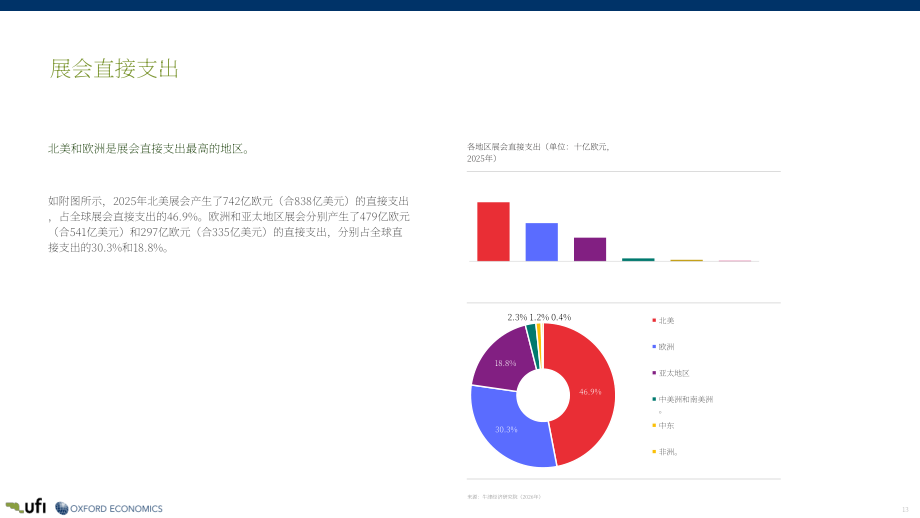Viewport: 920px width, 518px height.
Task: Select the small green bar in chart
Action: point(638,259)
